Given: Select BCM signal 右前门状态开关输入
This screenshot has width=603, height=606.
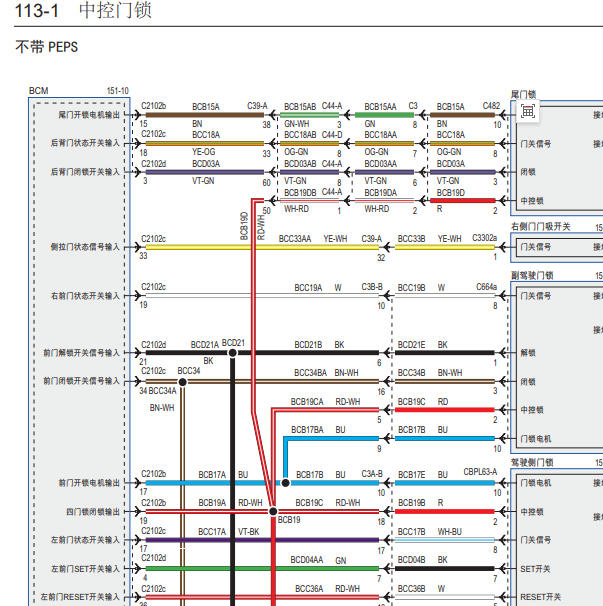Looking at the screenshot, I should pyautogui.click(x=85, y=296).
